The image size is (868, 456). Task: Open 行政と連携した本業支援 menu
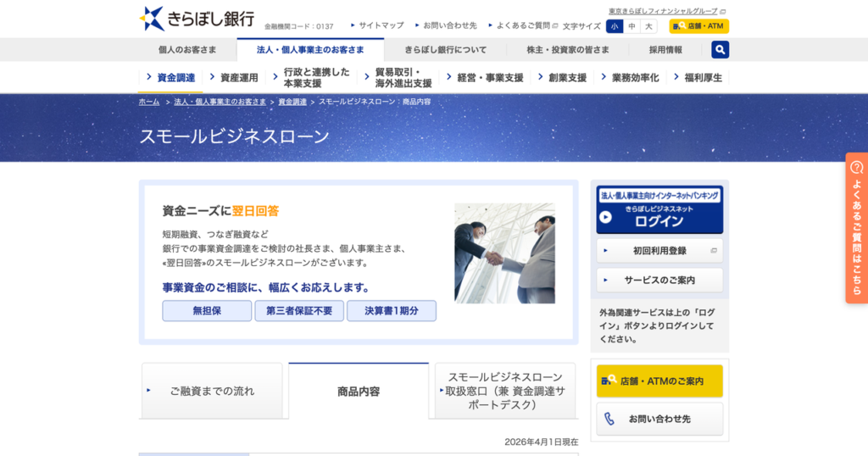point(312,77)
